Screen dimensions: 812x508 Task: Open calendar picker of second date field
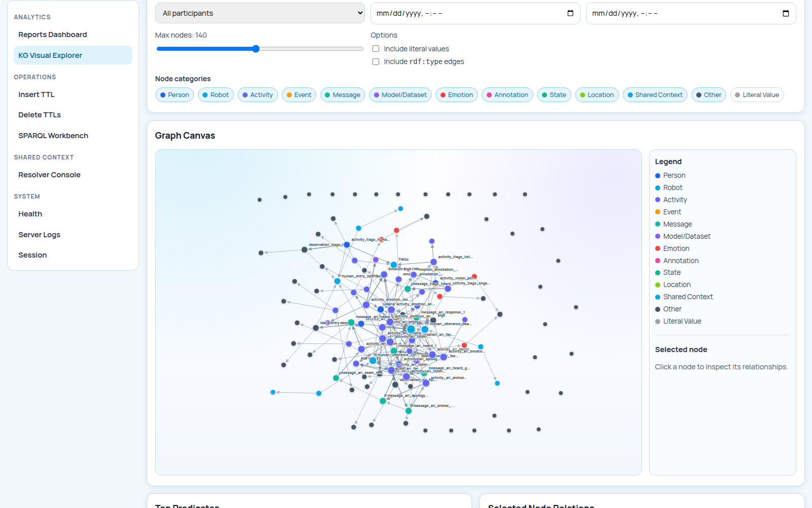click(x=786, y=13)
